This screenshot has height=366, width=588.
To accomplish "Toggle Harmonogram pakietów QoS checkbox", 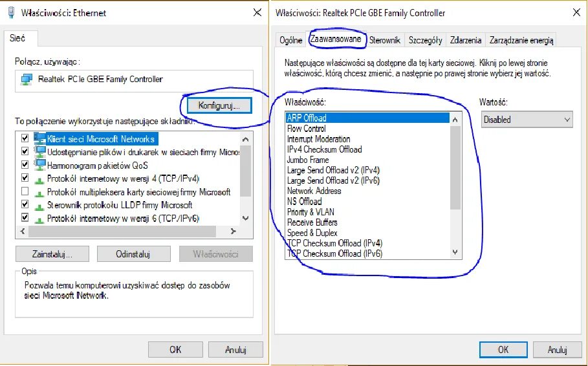I will pyautogui.click(x=25, y=164).
